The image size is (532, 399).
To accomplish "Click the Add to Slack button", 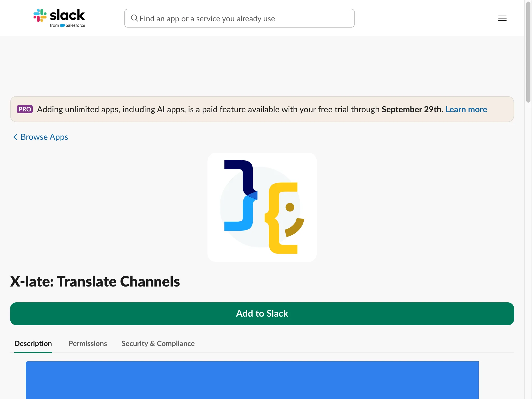I will [x=262, y=314].
